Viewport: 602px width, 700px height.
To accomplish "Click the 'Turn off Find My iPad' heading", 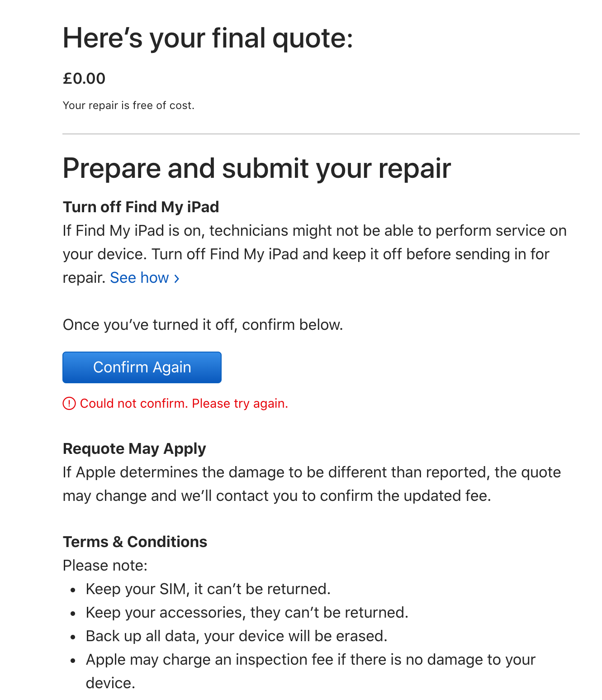I will point(141,207).
